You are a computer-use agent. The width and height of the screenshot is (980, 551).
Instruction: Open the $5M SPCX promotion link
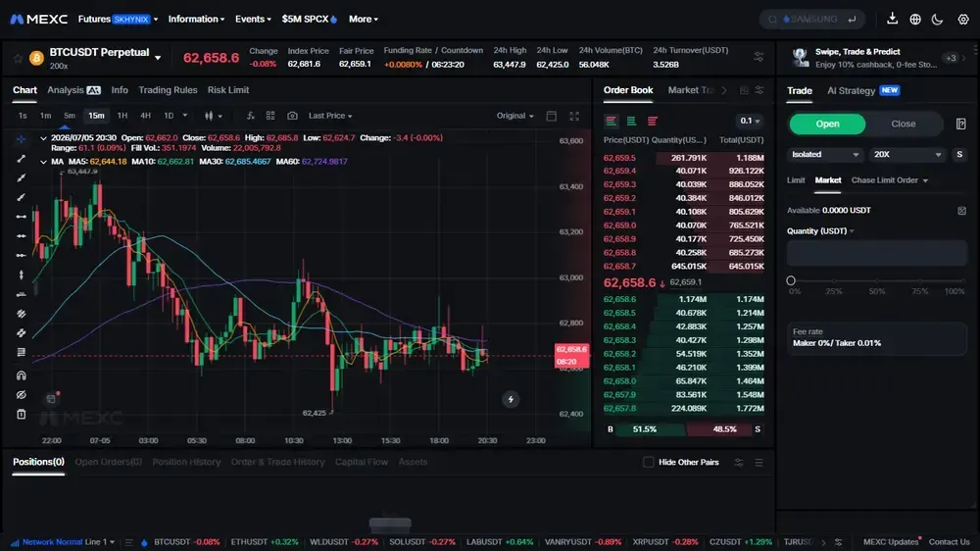(310, 20)
